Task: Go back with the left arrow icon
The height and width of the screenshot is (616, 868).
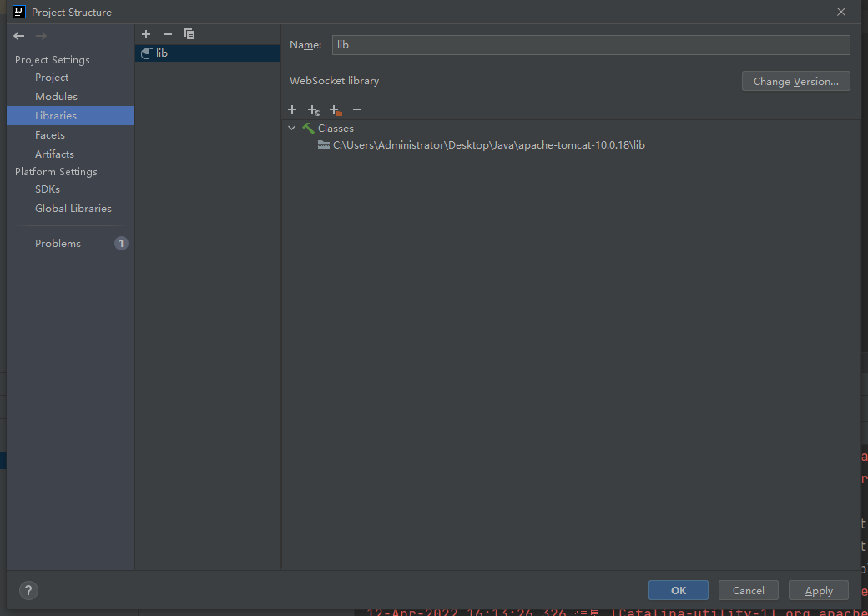Action: click(19, 36)
